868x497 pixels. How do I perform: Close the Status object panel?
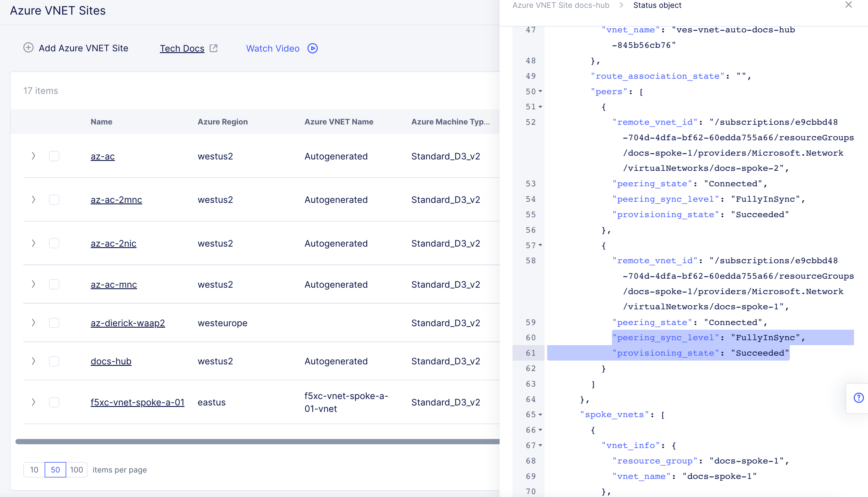(x=848, y=5)
